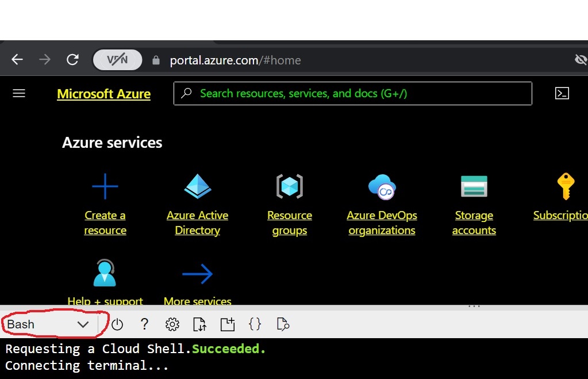Open the Azure Active Directory link

tap(198, 223)
